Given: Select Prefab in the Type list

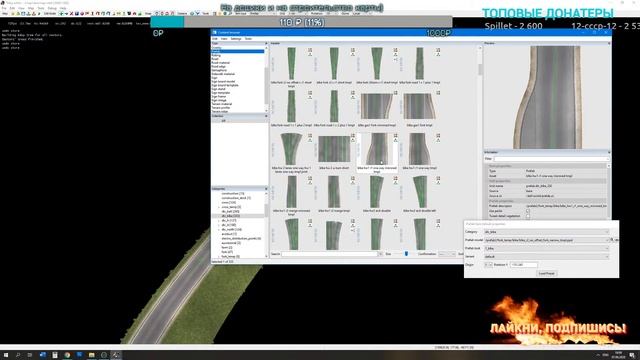Looking at the screenshot, I should pyautogui.click(x=238, y=51).
